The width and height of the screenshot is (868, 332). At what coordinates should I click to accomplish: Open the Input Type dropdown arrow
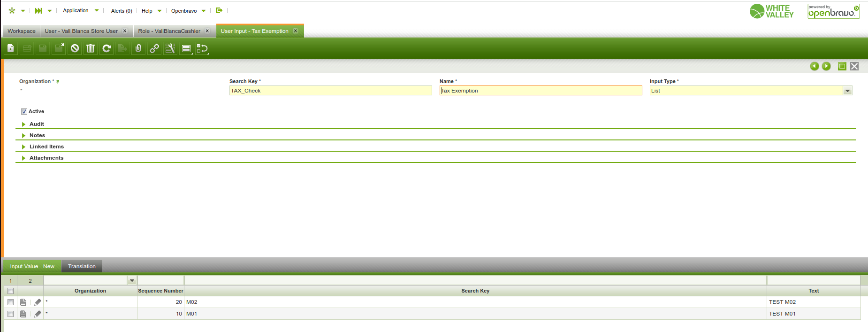[847, 91]
